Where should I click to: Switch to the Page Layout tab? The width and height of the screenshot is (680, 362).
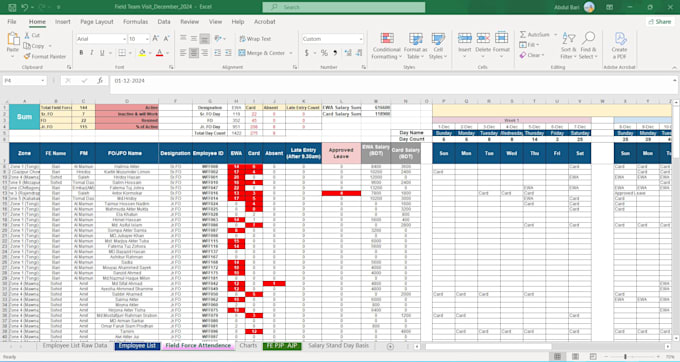point(97,22)
